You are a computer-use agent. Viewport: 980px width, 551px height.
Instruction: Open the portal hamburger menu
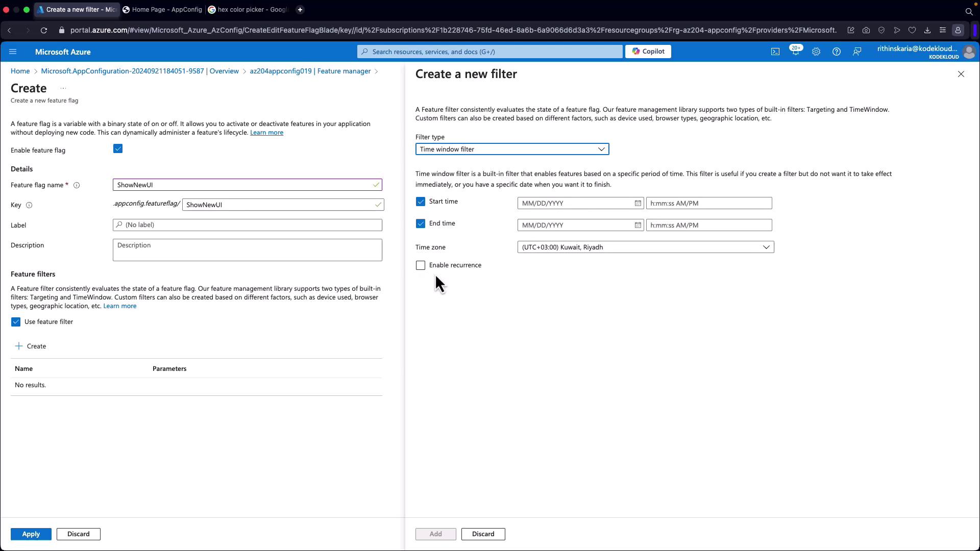click(x=13, y=52)
